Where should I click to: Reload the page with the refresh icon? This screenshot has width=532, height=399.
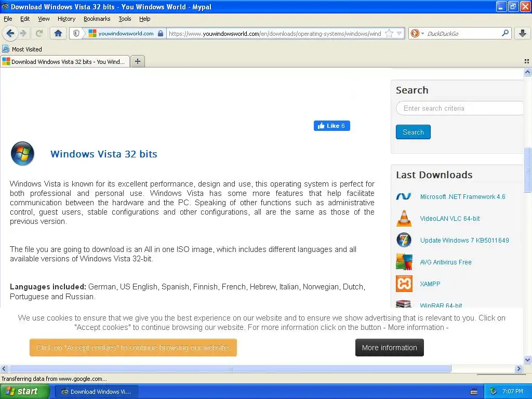pyautogui.click(x=39, y=33)
